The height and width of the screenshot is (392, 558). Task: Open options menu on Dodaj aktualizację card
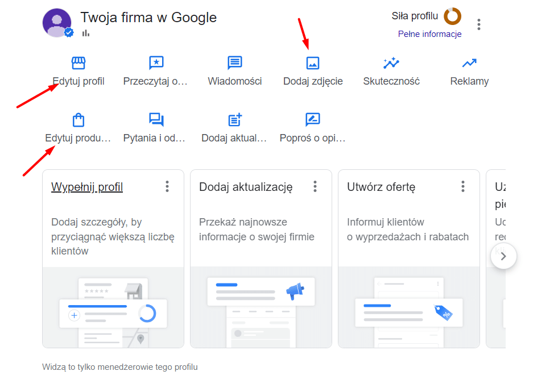tap(315, 186)
